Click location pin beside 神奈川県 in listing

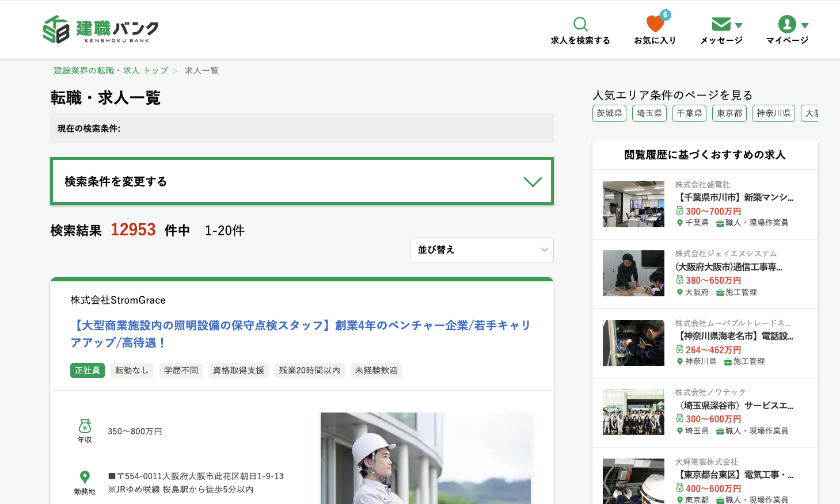679,361
